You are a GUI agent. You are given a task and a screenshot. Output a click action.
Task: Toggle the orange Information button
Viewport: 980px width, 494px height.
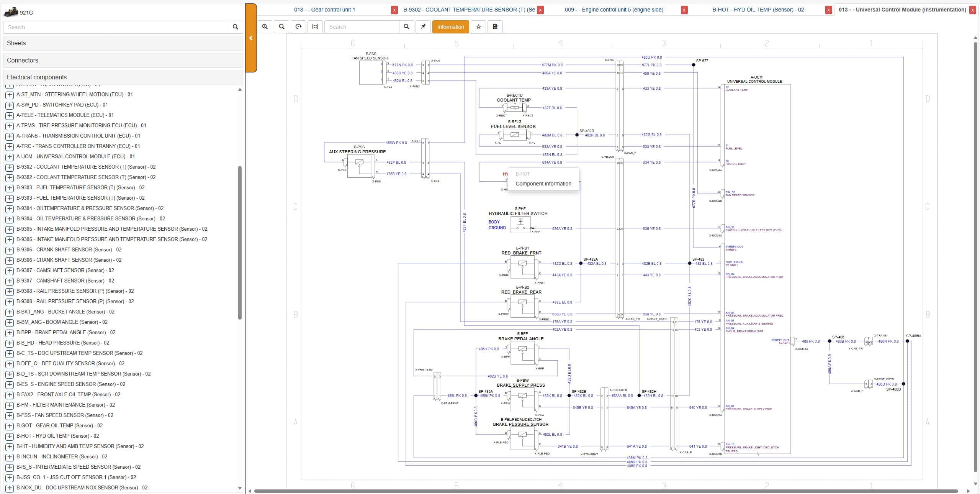click(x=450, y=27)
